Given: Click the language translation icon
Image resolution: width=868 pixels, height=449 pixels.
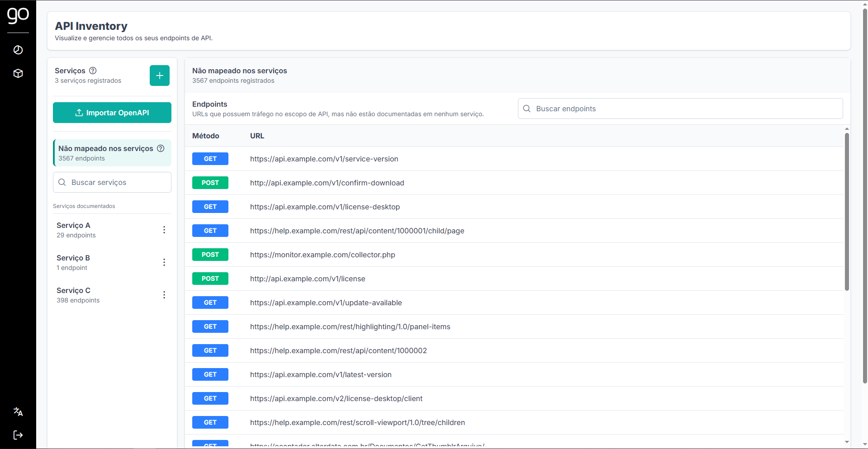Looking at the screenshot, I should tap(18, 411).
